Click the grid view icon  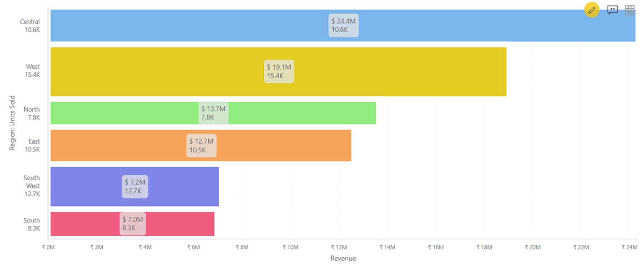629,10
